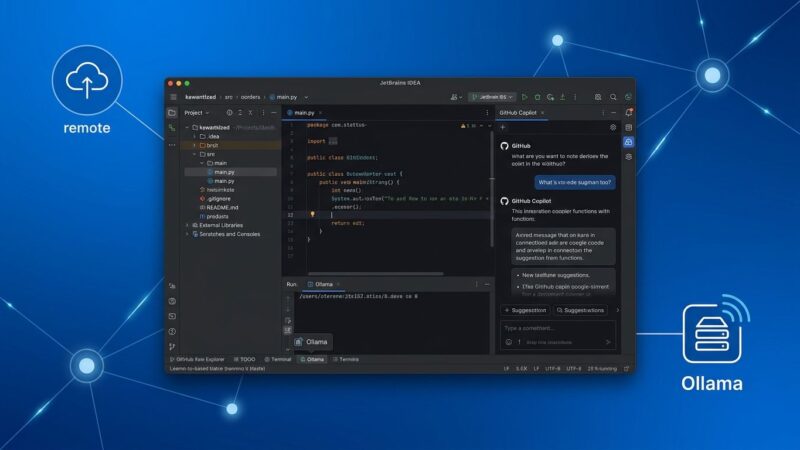Open GitHub Raw Explorer in bottom bar
Viewport: 800px width, 450px height.
click(197, 359)
